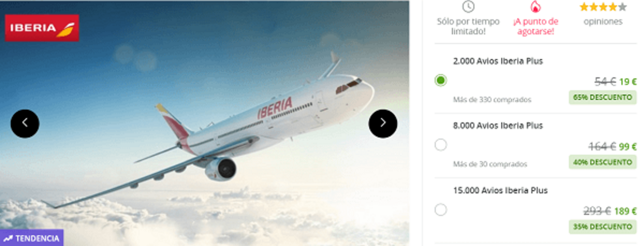Click the Iberia logo badge

pyautogui.click(x=42, y=28)
